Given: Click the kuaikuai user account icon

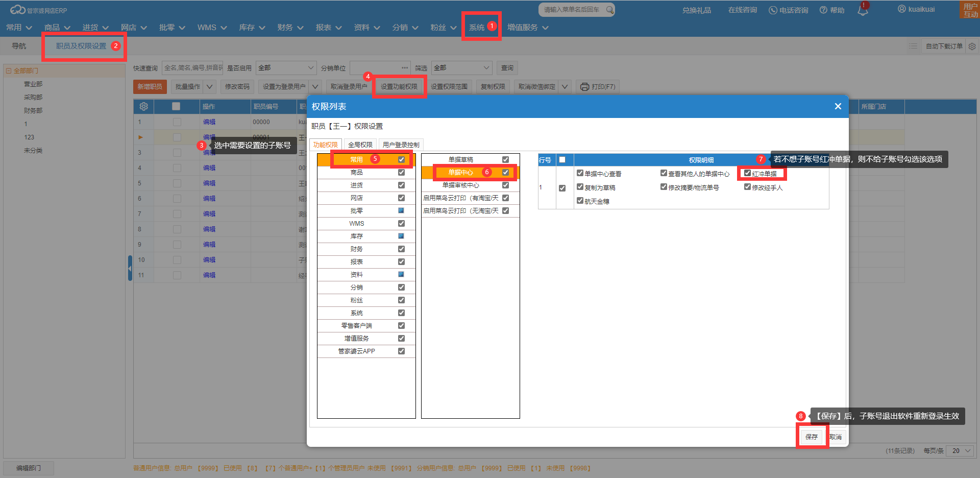Looking at the screenshot, I should [x=902, y=9].
